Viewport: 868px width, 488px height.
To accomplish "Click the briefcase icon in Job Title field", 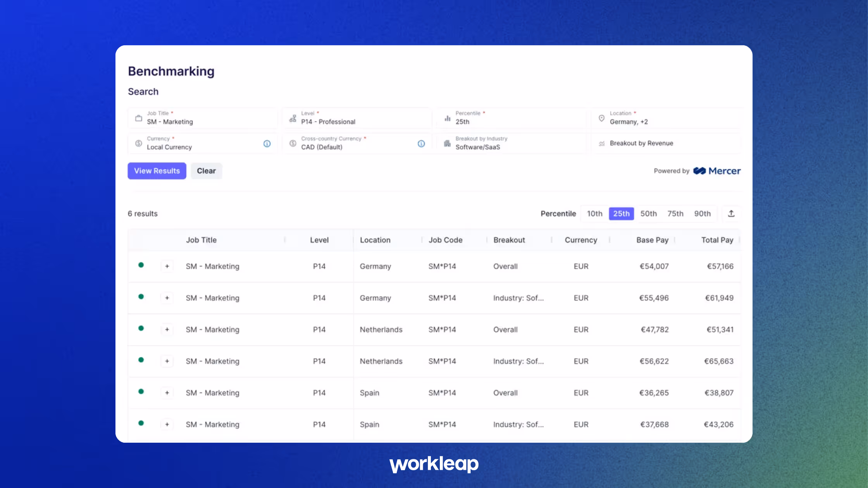I will [x=138, y=118].
